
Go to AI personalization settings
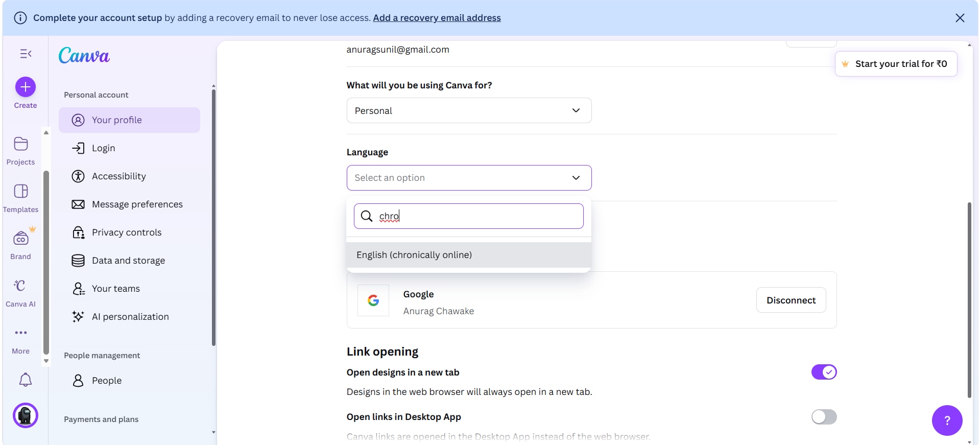pos(130,316)
